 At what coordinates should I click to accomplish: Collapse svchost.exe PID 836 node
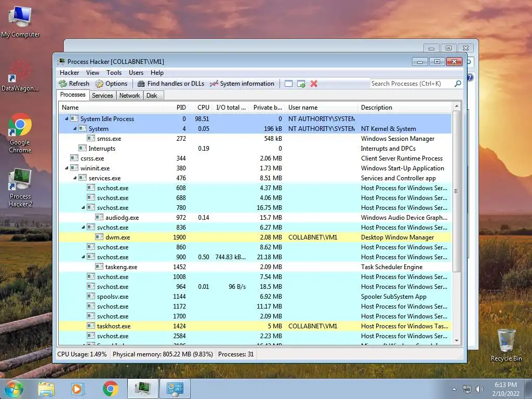point(83,228)
